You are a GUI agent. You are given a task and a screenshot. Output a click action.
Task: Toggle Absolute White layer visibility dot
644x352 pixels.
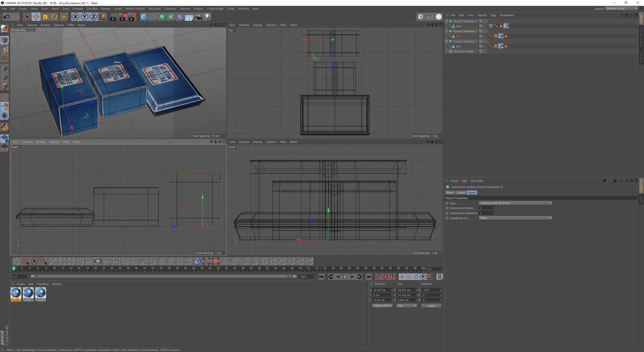[484, 51]
